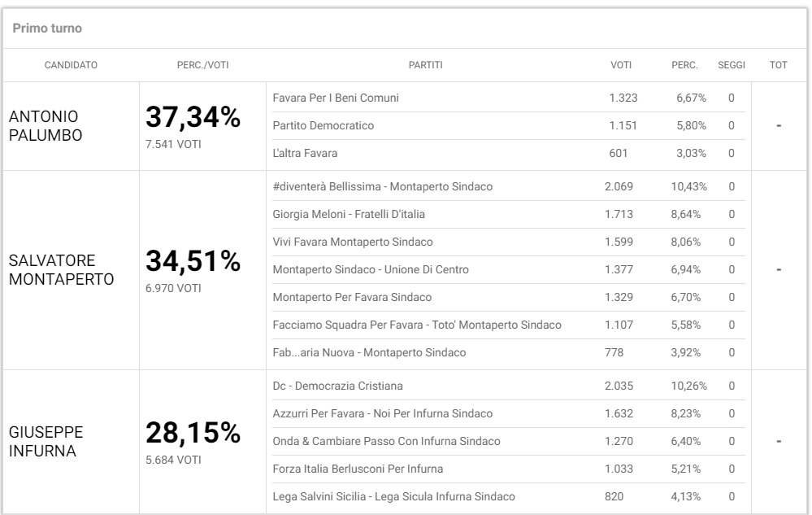Click the VOTI column header
This screenshot has width=812, height=515.
click(x=621, y=65)
